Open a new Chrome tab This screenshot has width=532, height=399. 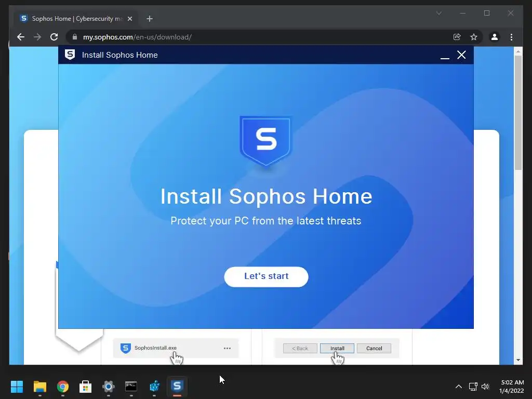[150, 19]
